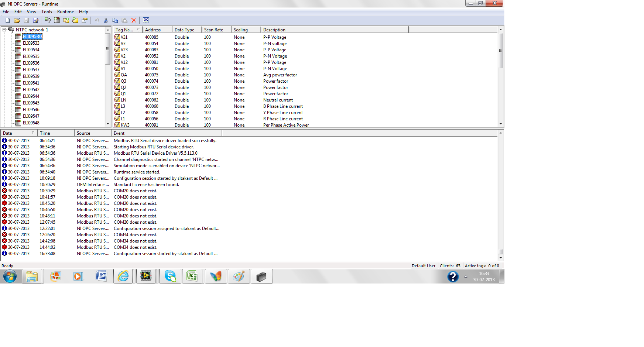Open the Runtime menu

click(65, 12)
